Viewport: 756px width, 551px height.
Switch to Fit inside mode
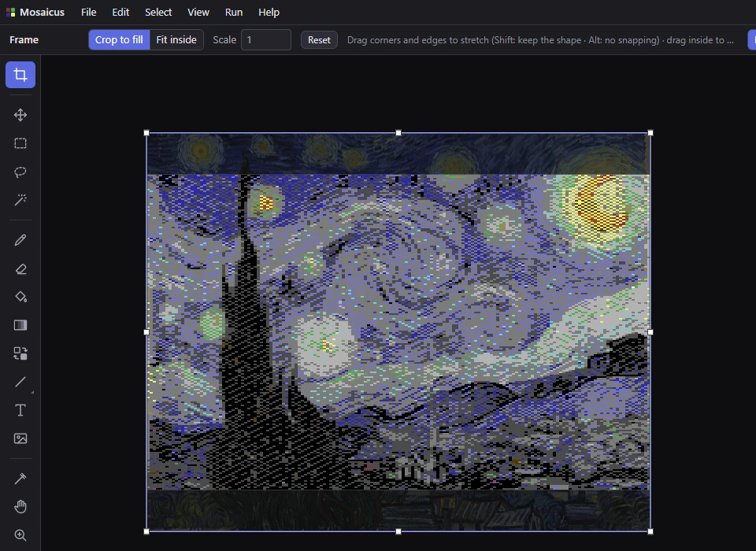(176, 39)
